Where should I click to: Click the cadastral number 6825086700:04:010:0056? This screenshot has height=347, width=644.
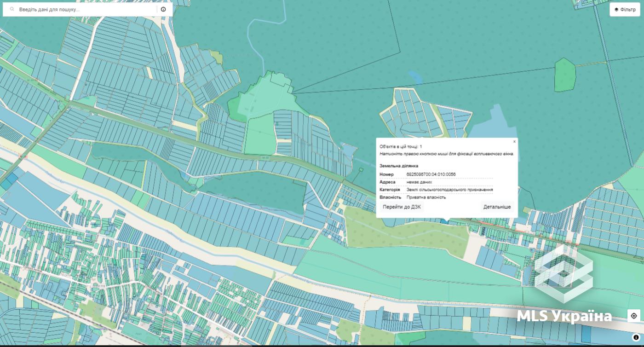[431, 174]
